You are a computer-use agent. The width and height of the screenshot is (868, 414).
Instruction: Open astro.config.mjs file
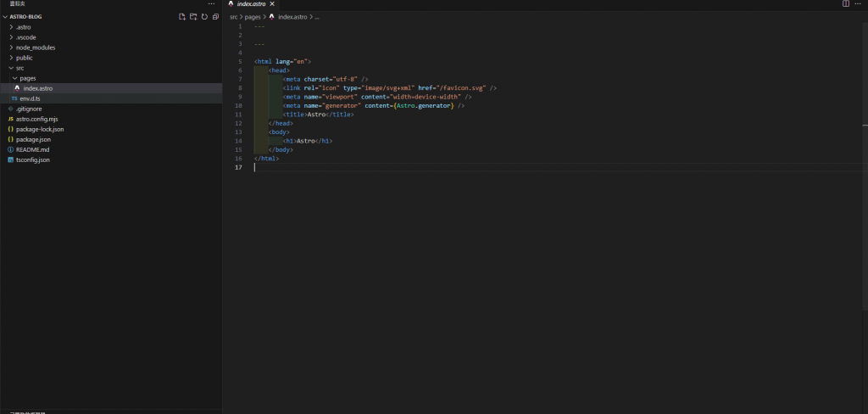(x=111, y=119)
